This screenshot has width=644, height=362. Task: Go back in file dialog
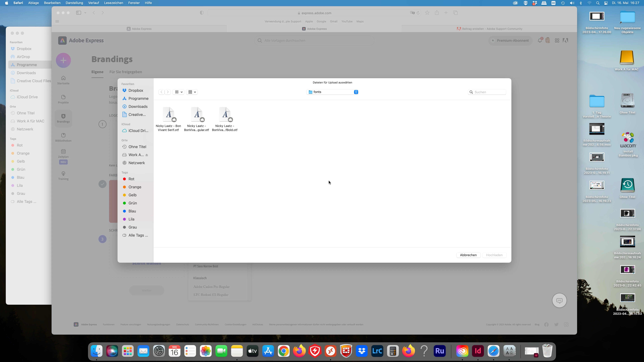coord(162,92)
